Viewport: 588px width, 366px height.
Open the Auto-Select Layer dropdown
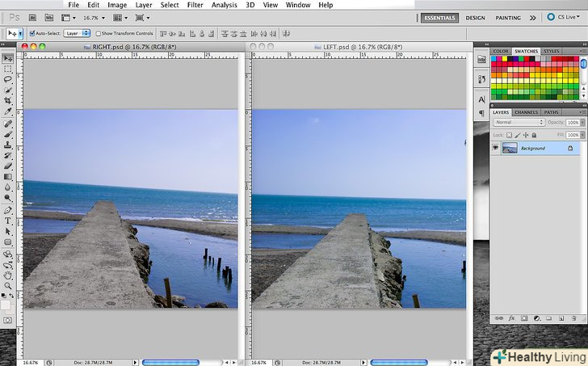(x=77, y=33)
